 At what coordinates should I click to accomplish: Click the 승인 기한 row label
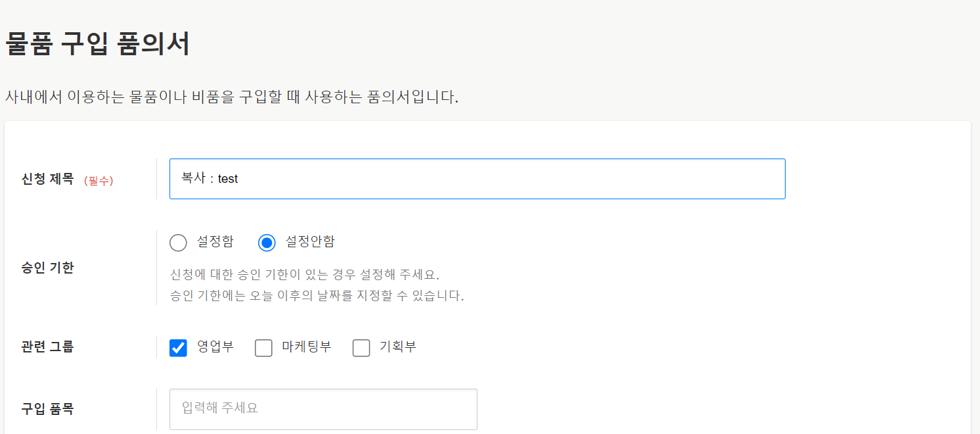click(47, 268)
